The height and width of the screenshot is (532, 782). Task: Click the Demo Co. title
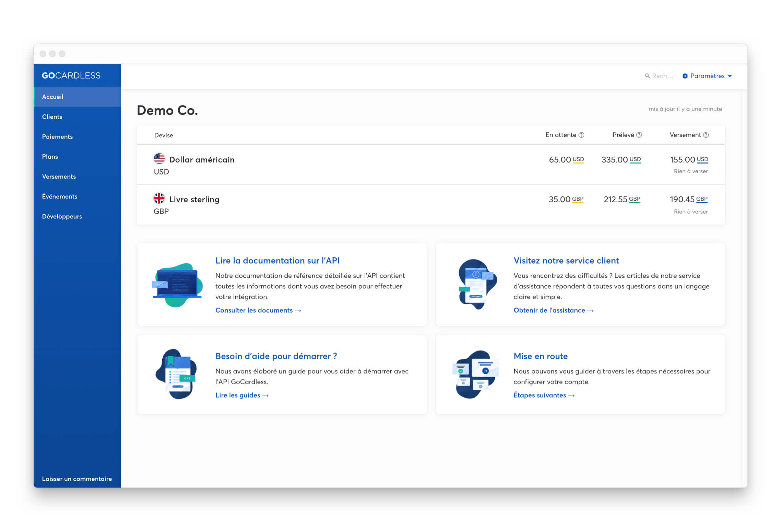(x=167, y=110)
